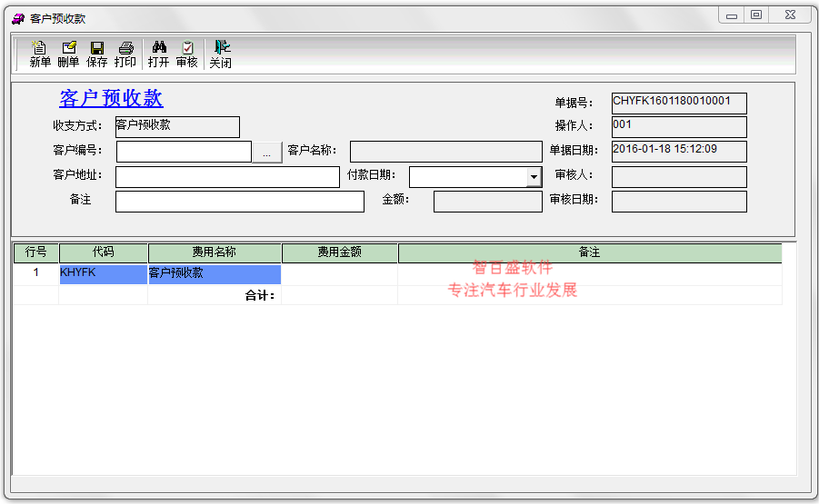
Task: Close the 客户预收款 window
Action: point(790,15)
